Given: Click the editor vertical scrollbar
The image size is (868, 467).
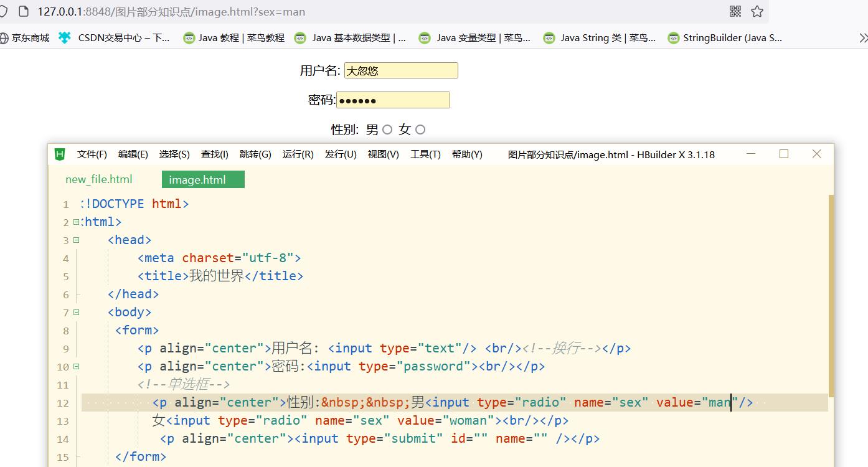Looking at the screenshot, I should click(831, 296).
